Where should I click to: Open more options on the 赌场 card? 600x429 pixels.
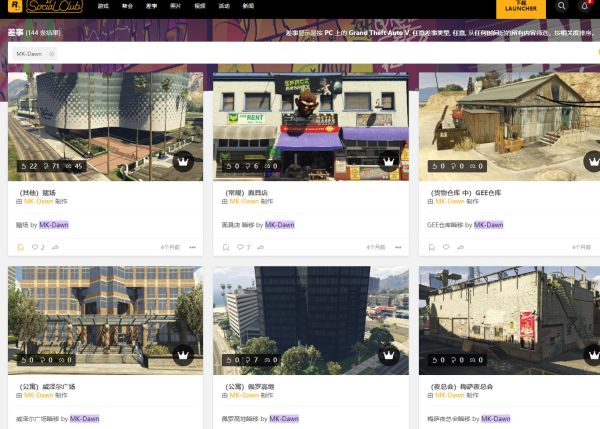192,247
